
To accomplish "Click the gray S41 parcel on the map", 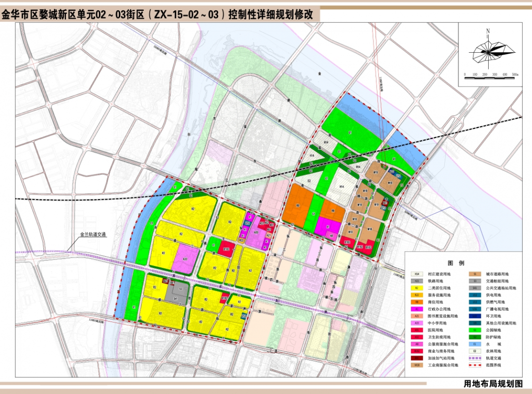I will tap(176, 298).
